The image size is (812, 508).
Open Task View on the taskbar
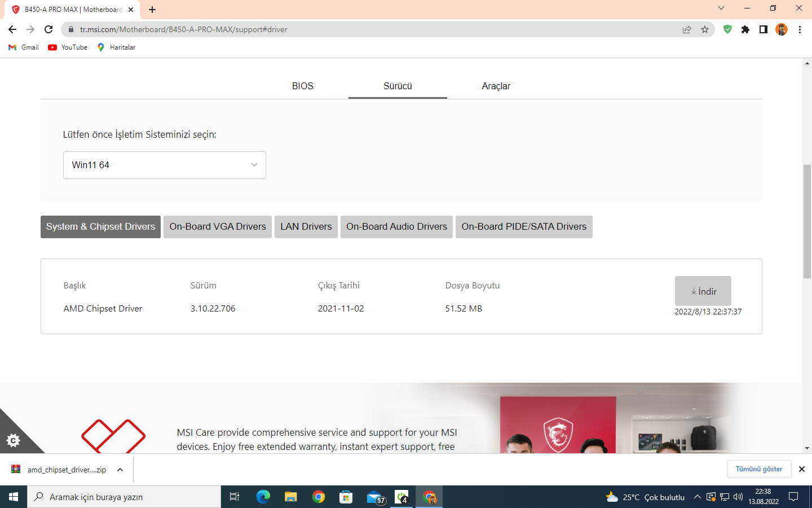(235, 497)
